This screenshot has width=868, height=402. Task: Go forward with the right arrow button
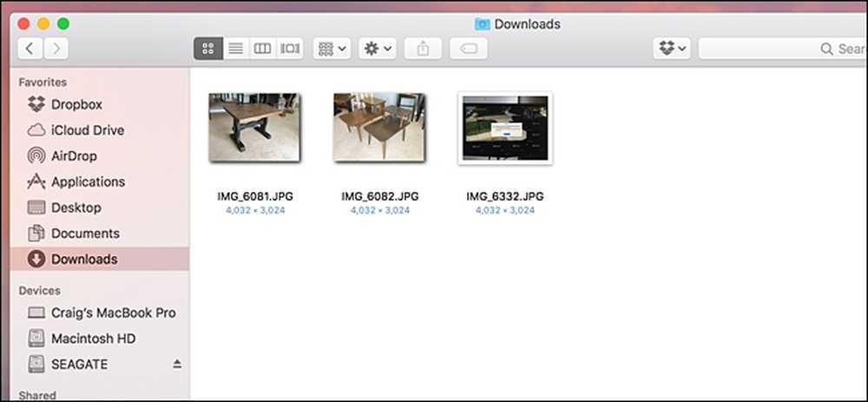pyautogui.click(x=56, y=49)
